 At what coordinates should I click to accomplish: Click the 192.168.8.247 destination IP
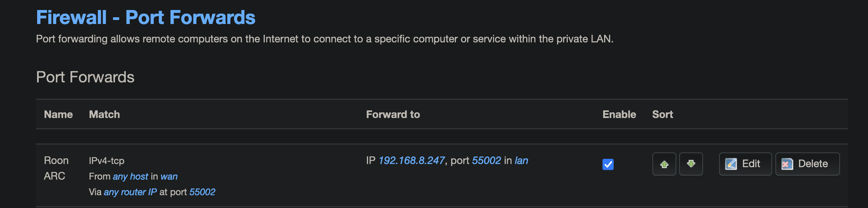411,160
